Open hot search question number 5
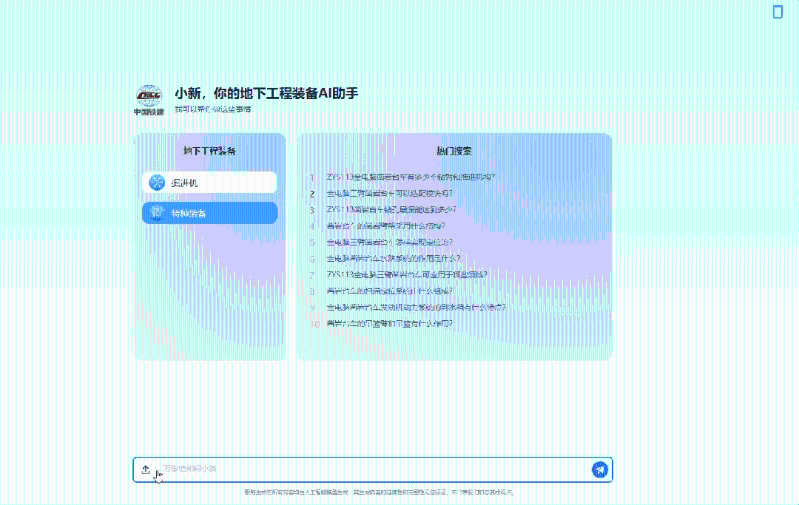This screenshot has width=799, height=505. [389, 242]
